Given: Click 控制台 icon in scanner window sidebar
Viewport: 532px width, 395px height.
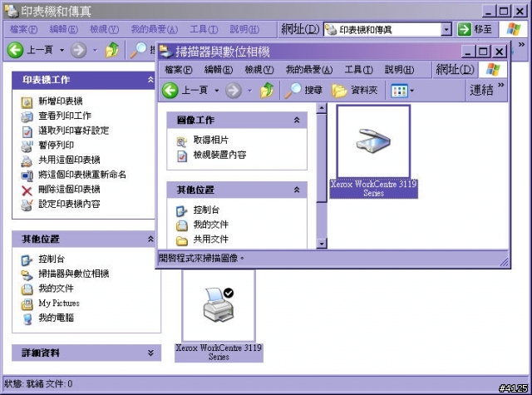Looking at the screenshot, I should tap(182, 210).
